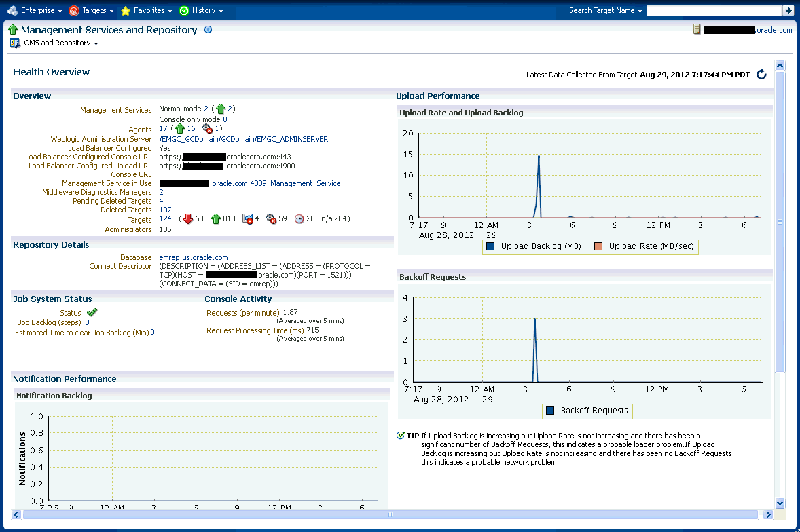Expand the Search Target Name dropdown
Screen dimensions: 800x532
tap(606, 10)
